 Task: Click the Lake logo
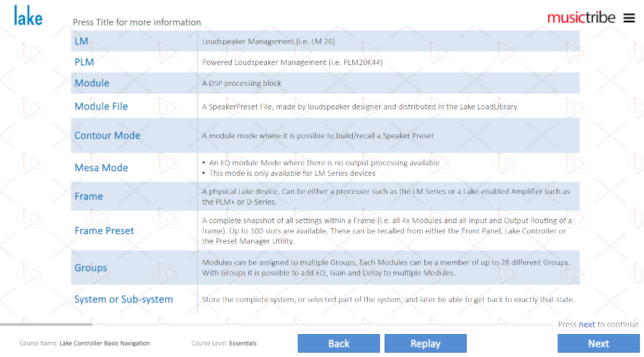pos(28,16)
